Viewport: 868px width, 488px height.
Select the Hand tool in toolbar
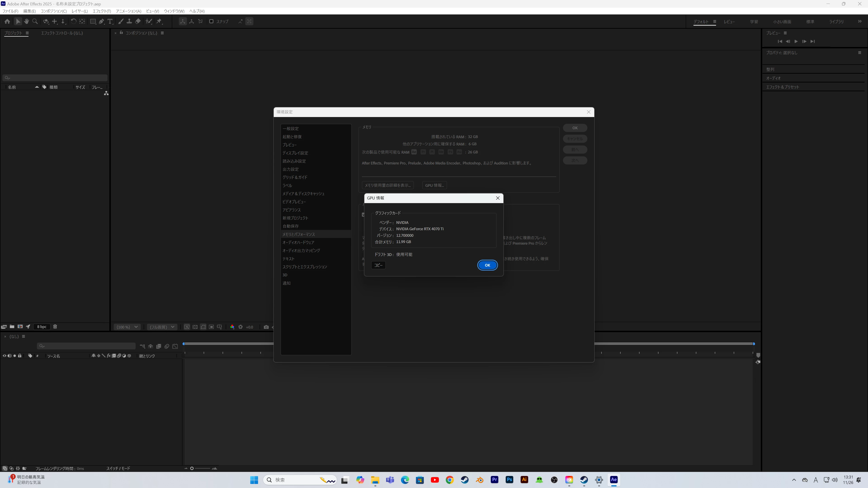[26, 21]
